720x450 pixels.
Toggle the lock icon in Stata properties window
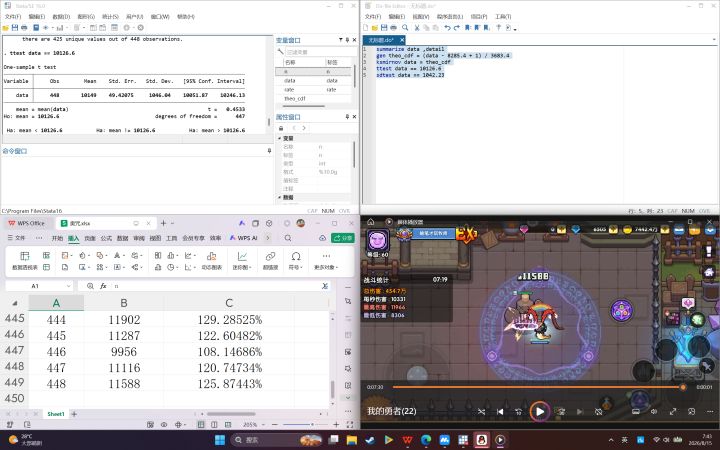[281, 128]
